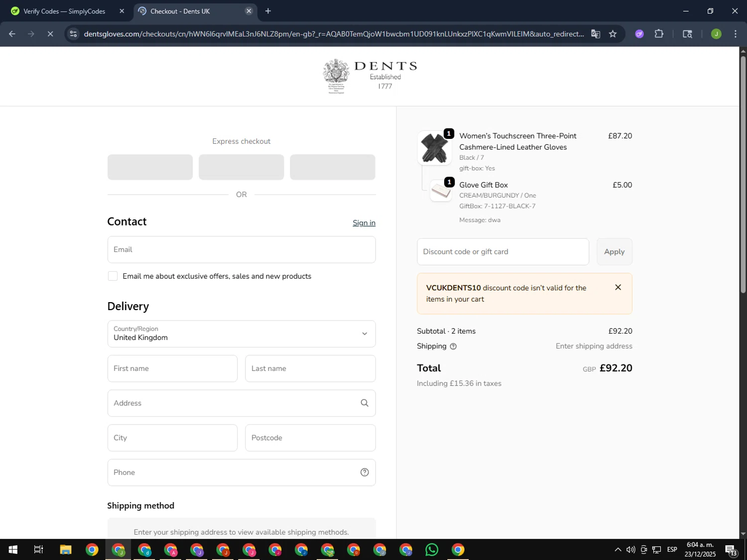
Task: Click the Apply discount button
Action: coord(615,252)
